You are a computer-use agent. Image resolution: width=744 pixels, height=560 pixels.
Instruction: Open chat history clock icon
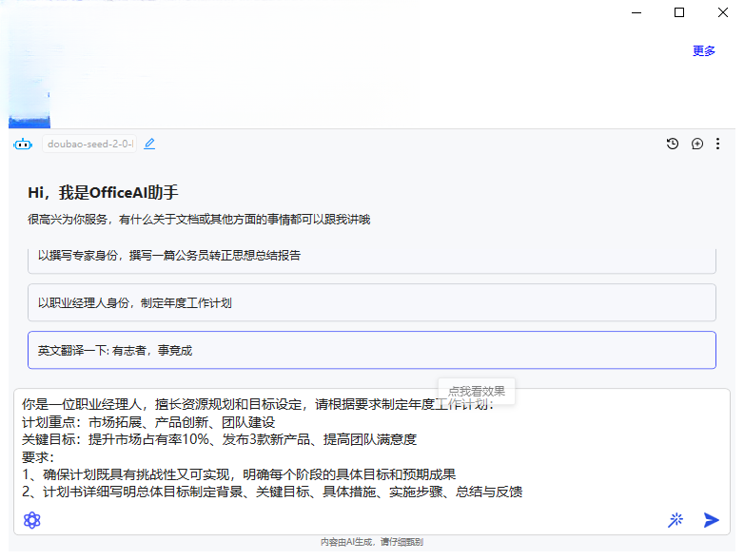pos(673,144)
